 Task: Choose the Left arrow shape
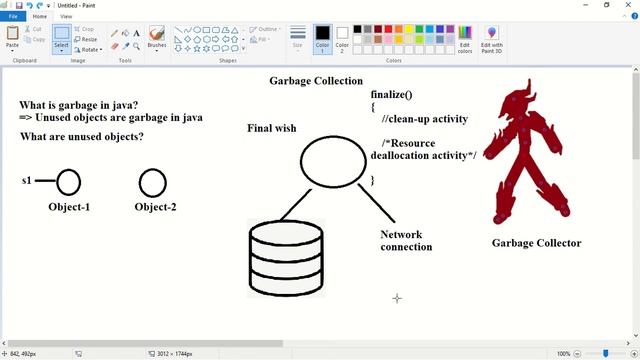[x=225, y=39]
